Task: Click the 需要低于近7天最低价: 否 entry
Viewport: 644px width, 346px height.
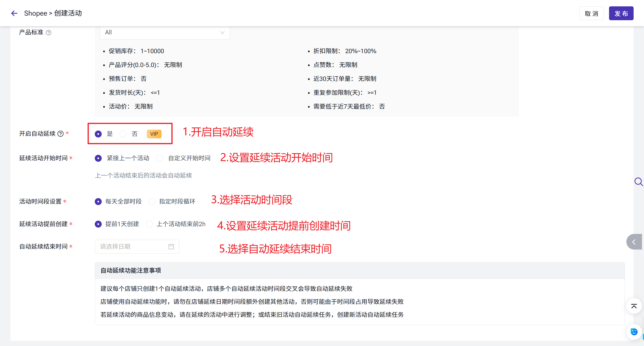Action: pyautogui.click(x=349, y=107)
